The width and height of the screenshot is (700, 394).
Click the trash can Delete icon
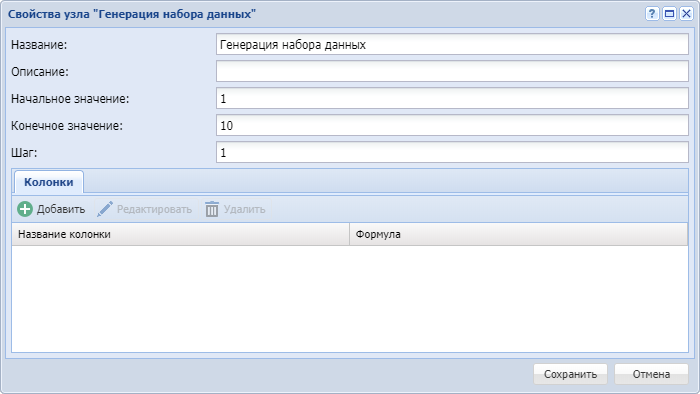click(x=212, y=209)
